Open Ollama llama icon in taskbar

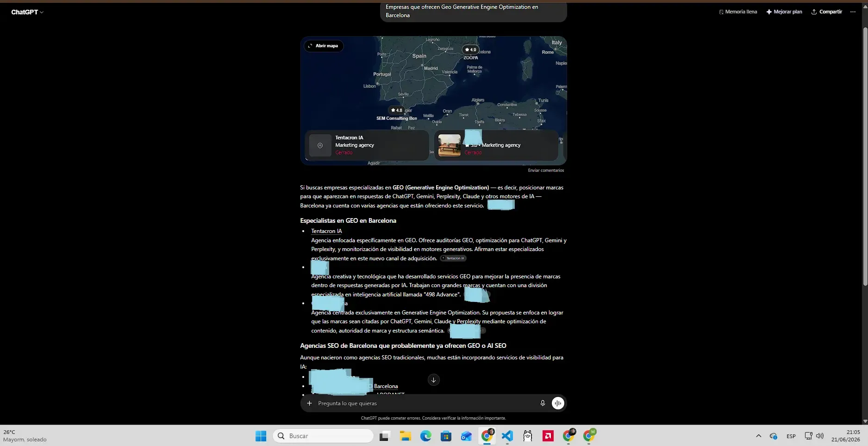pyautogui.click(x=528, y=436)
